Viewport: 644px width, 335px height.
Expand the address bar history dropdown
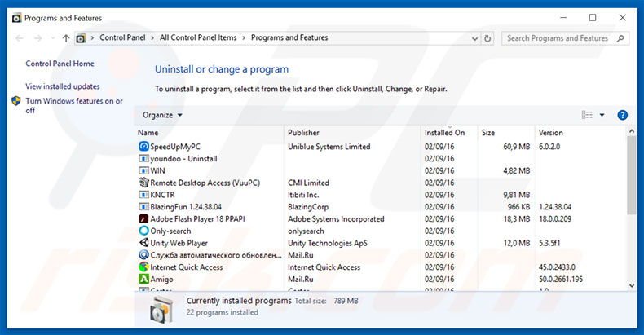(474, 38)
